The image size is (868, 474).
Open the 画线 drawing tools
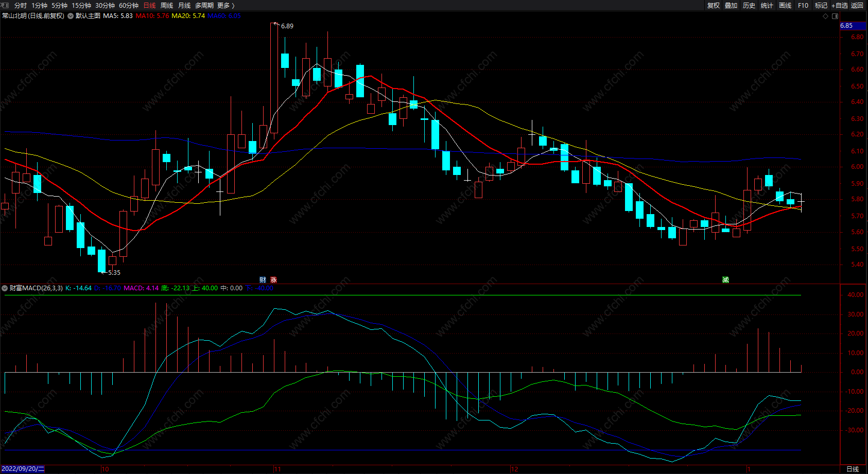785,5
